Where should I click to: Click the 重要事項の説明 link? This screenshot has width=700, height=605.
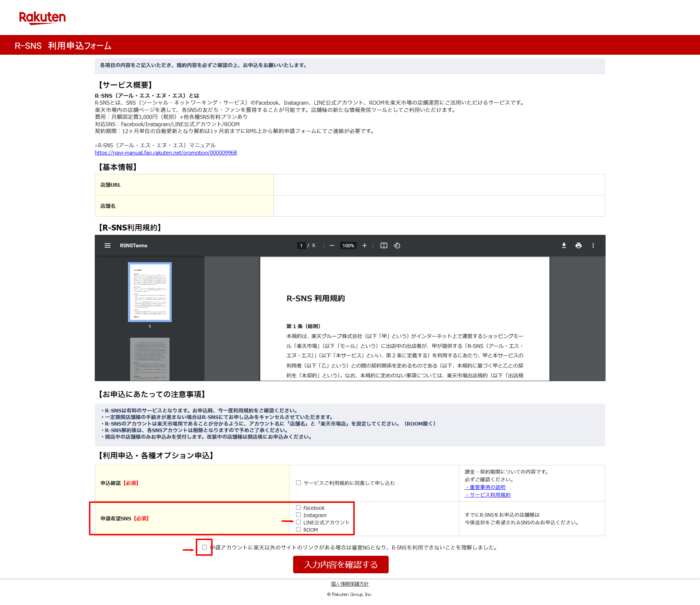click(x=485, y=487)
